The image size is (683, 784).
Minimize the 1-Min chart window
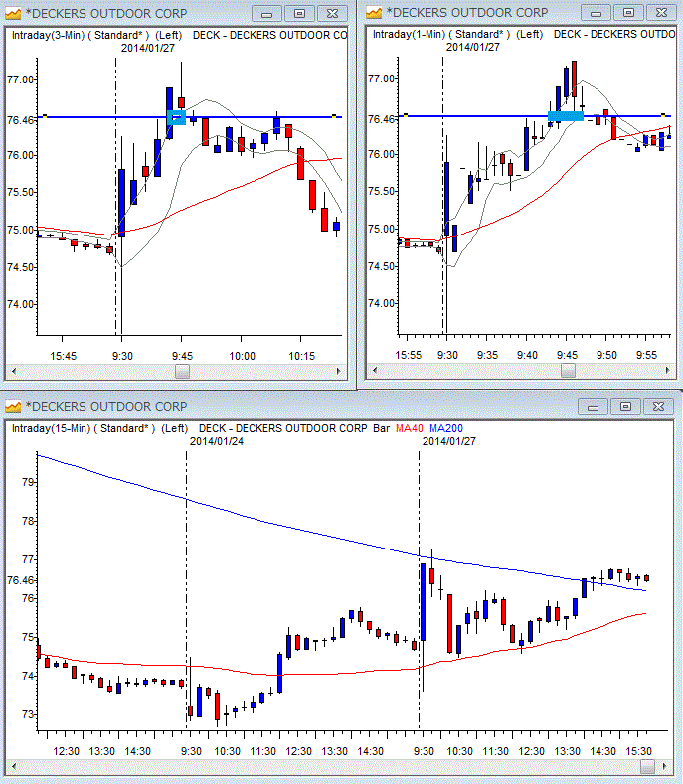pyautogui.click(x=596, y=13)
